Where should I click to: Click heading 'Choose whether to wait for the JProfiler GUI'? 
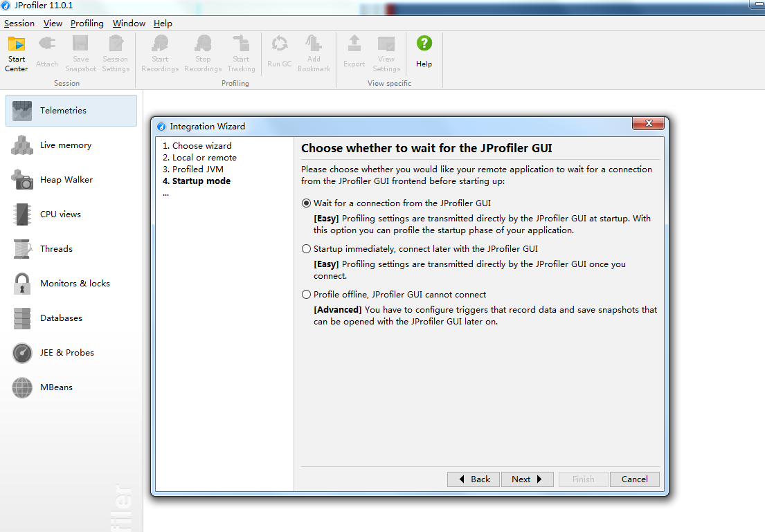pyautogui.click(x=426, y=148)
